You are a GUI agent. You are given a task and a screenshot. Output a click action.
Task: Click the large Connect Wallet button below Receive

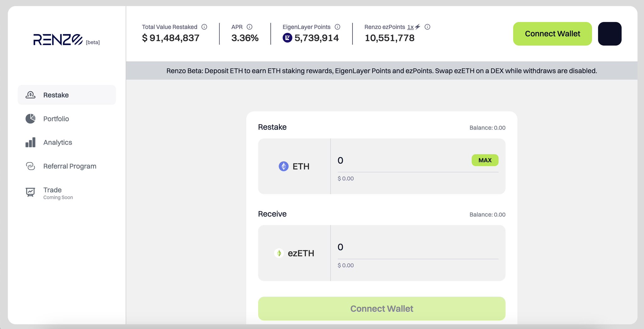(x=382, y=309)
